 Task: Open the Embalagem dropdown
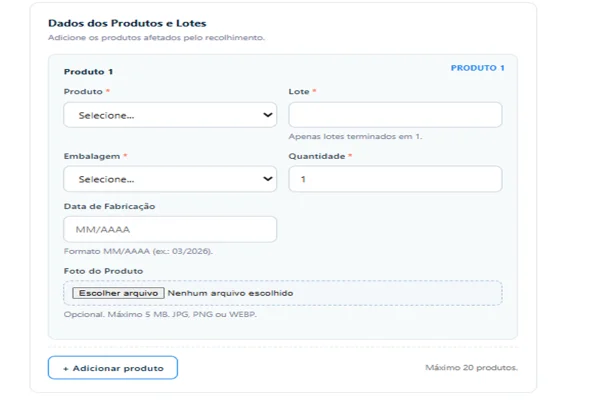(170, 179)
